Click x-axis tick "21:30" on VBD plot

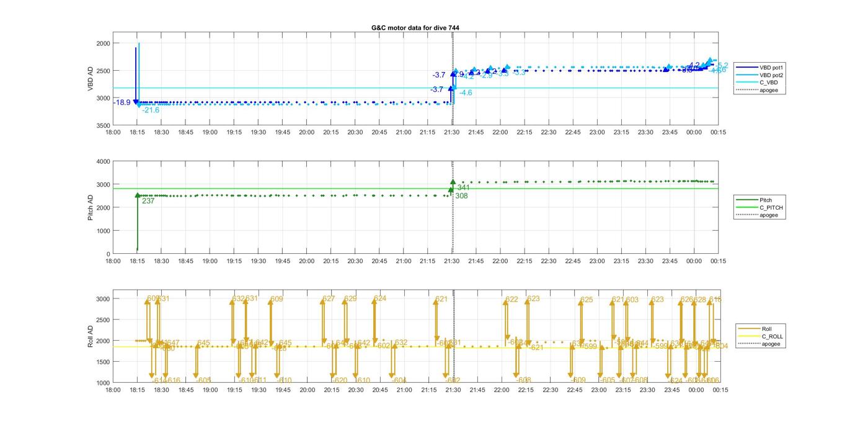tap(452, 132)
